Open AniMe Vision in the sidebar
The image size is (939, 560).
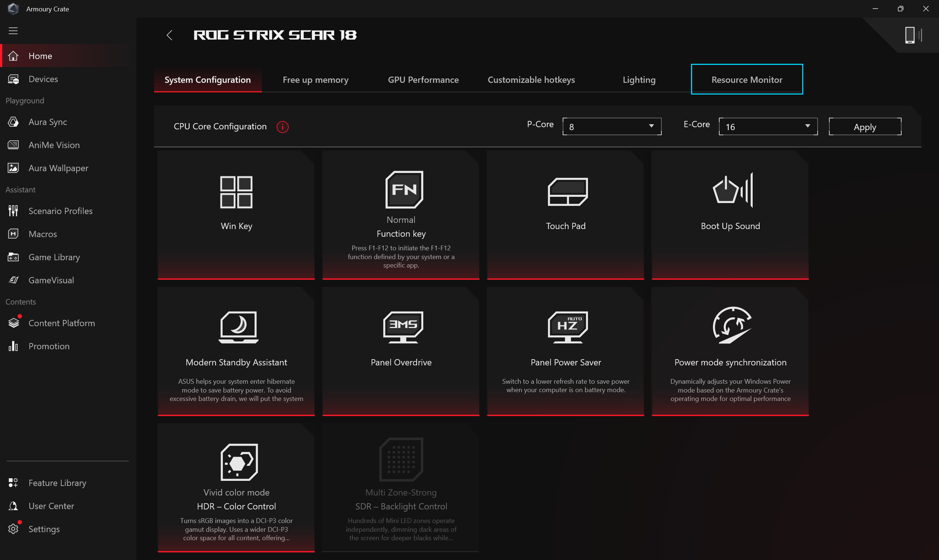pos(68,145)
